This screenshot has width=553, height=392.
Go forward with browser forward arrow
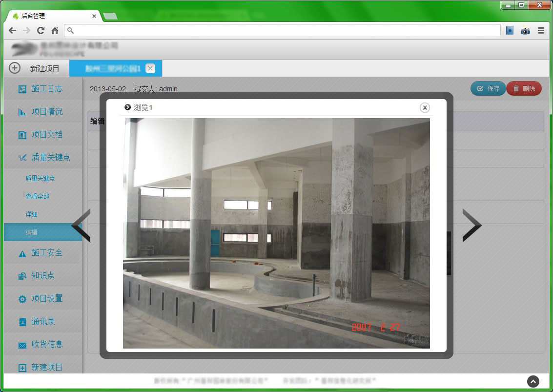tap(26, 31)
